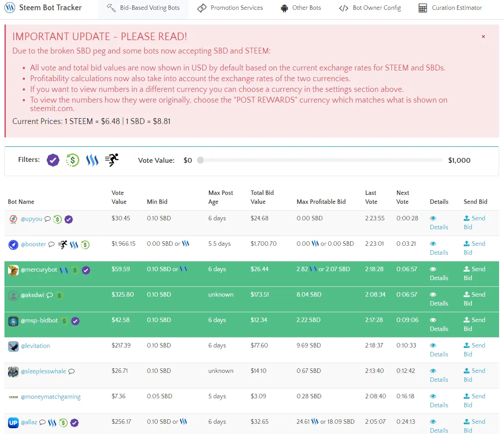Screen dimensions: 504x434
Task: Open the @aksdwi bot profile link
Action: (33, 295)
